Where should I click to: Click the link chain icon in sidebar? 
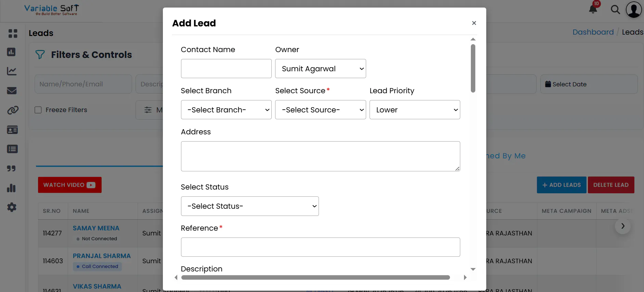(13, 110)
